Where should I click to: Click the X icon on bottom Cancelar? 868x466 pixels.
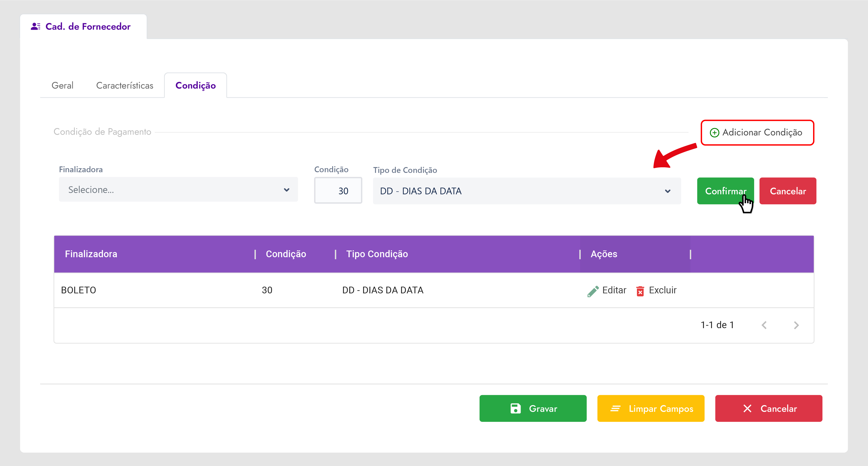tap(747, 408)
